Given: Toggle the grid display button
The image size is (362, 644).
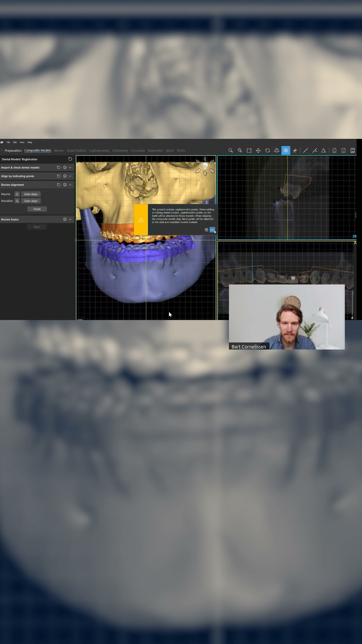Looking at the screenshot, I should [286, 151].
